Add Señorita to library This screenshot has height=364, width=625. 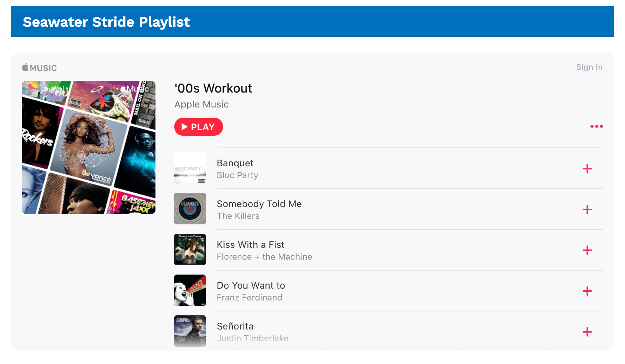(x=587, y=332)
